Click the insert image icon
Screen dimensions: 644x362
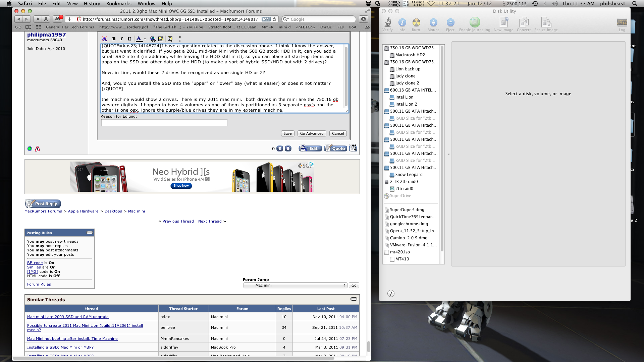point(161,39)
